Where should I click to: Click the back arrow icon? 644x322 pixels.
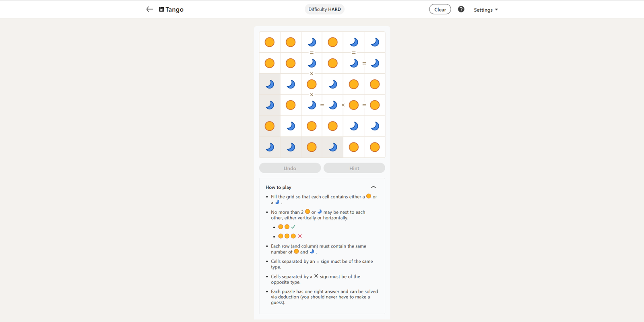(149, 9)
